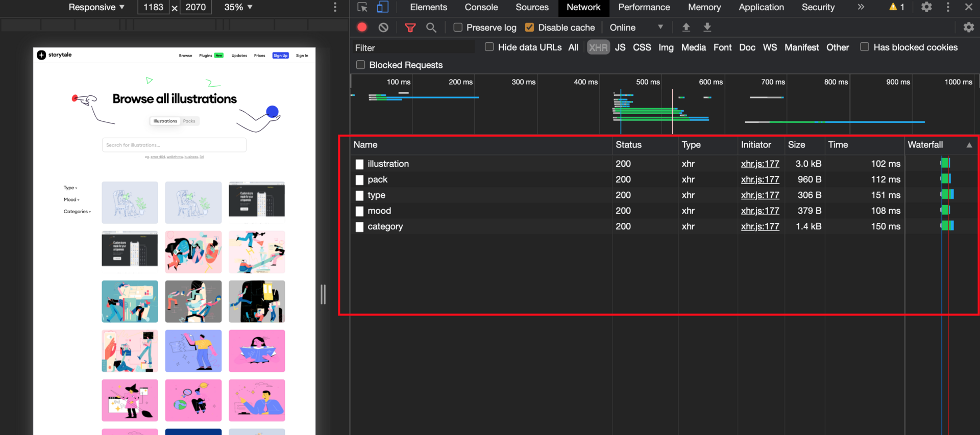Toggle the red filter funnel icon

410,28
